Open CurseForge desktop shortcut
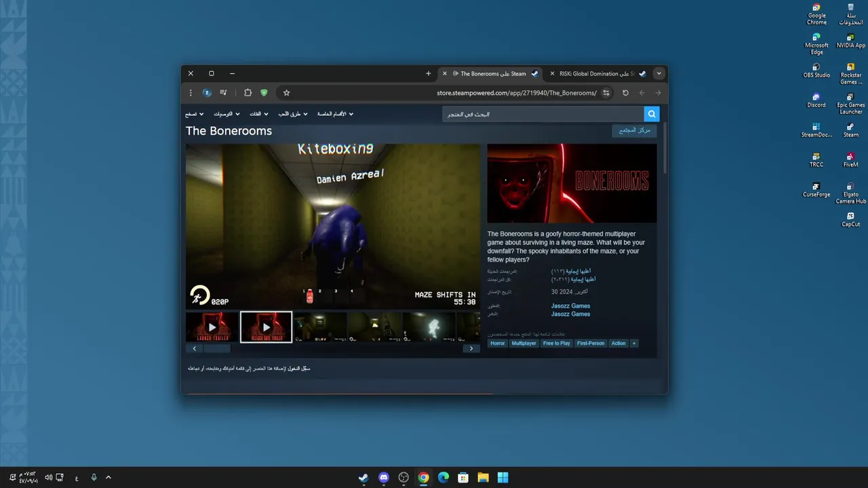Image resolution: width=868 pixels, height=488 pixels. click(x=816, y=190)
